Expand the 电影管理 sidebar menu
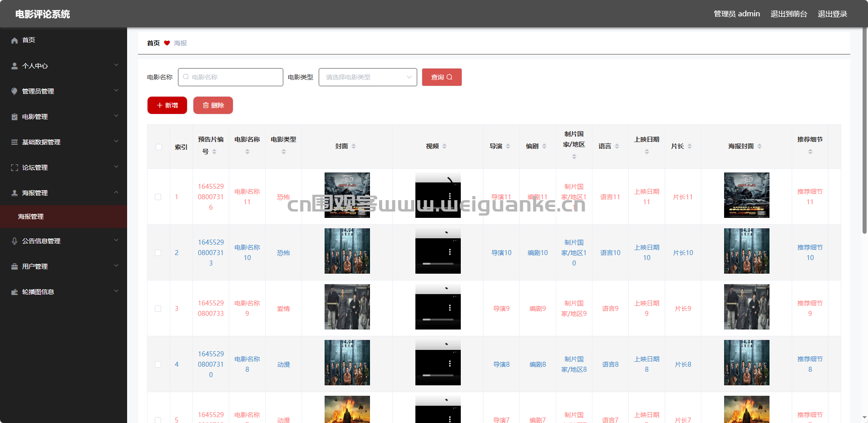 click(x=116, y=116)
